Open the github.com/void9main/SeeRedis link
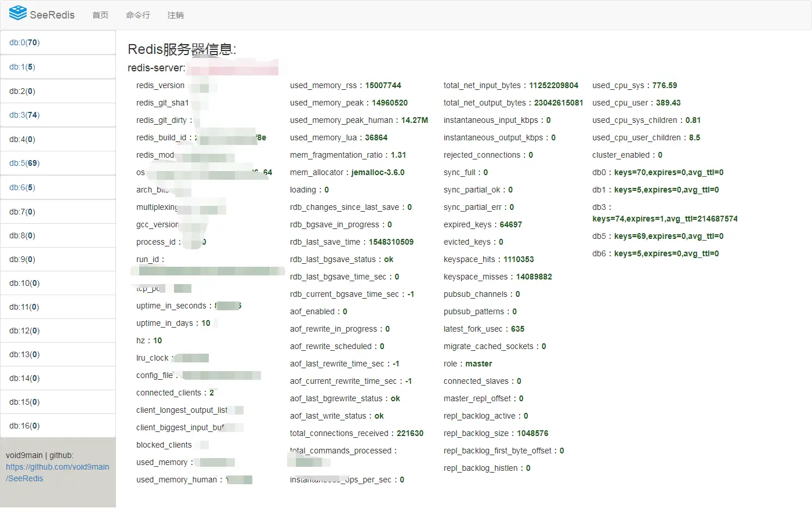This screenshot has width=812, height=512. pyautogui.click(x=57, y=473)
